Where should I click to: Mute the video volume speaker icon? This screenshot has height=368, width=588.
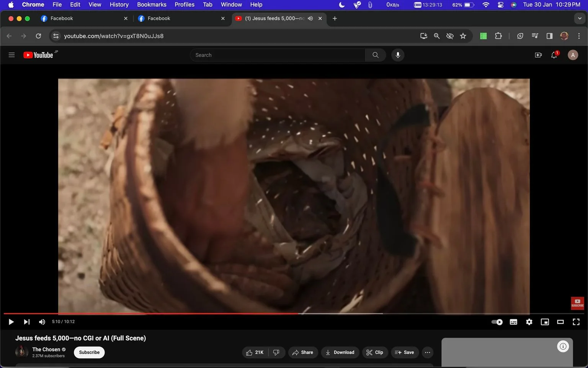pyautogui.click(x=42, y=322)
